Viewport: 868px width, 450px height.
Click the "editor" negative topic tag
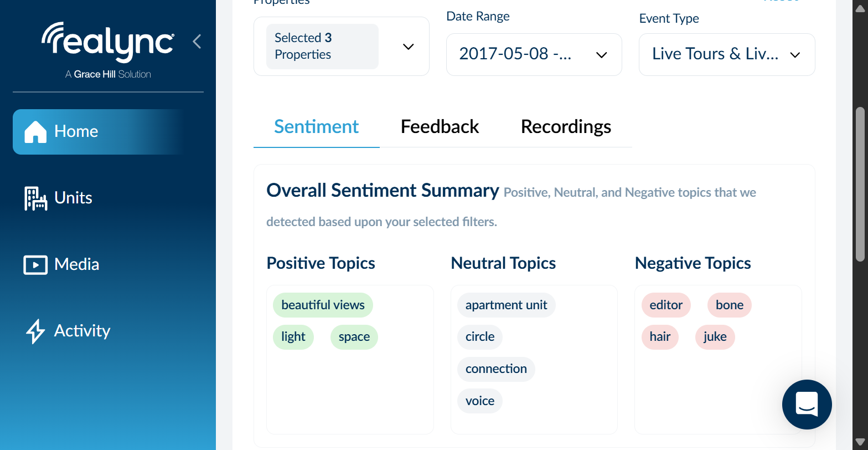pos(666,305)
